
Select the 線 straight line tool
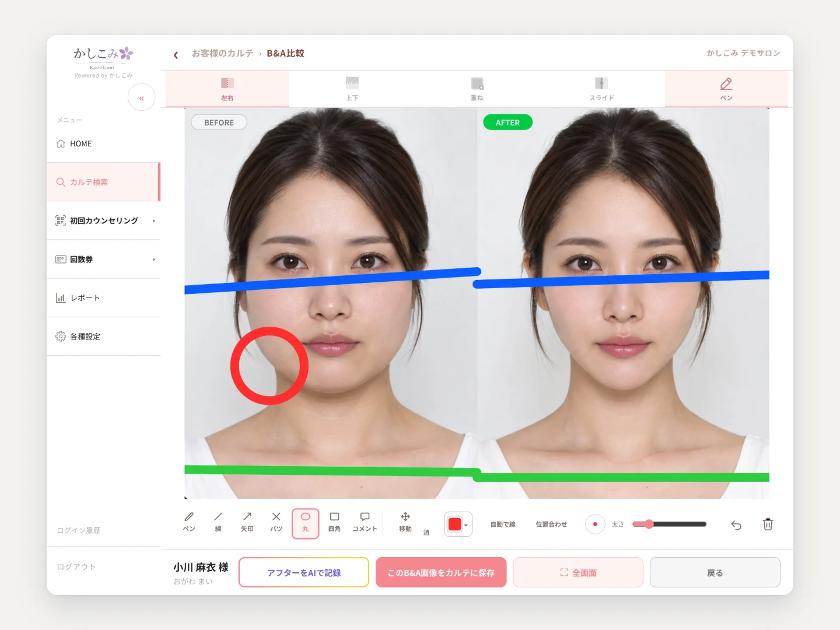click(x=218, y=522)
